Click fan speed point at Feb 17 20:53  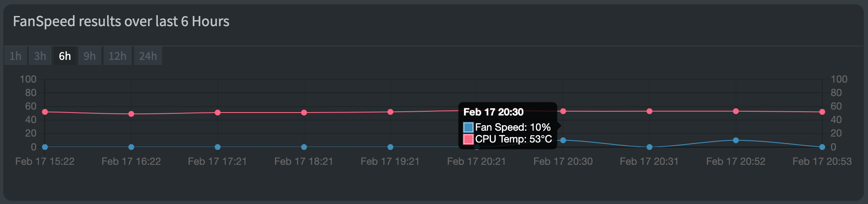pyautogui.click(x=822, y=147)
